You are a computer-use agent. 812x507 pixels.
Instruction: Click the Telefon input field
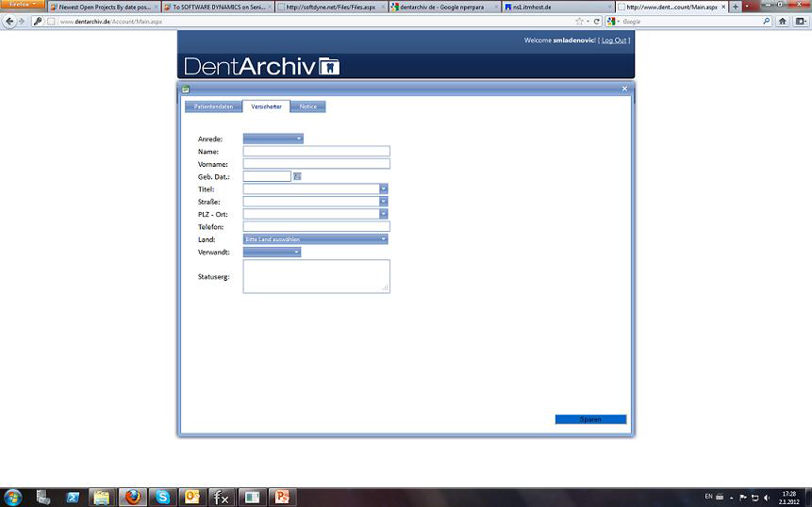point(317,226)
